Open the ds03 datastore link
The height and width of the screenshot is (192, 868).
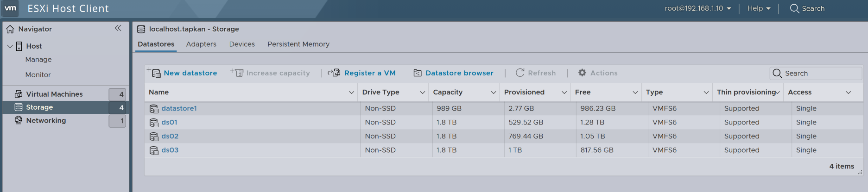[x=170, y=150]
